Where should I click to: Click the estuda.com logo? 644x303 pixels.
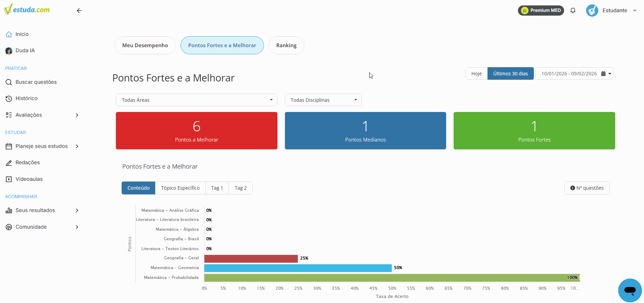click(27, 10)
